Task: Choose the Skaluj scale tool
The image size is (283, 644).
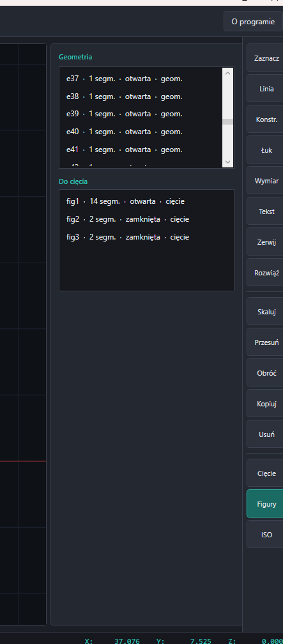Action: click(x=265, y=312)
